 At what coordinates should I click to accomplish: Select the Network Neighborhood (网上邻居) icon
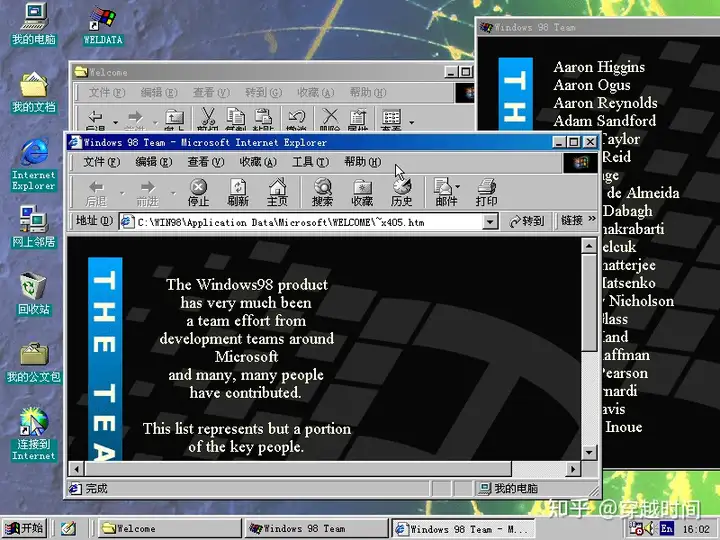tap(34, 226)
